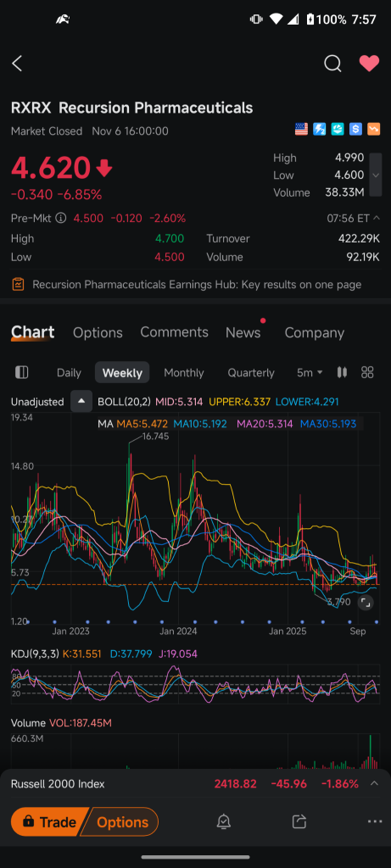Open the four-square chart layout icon
This screenshot has height=868, width=391.
(367, 373)
